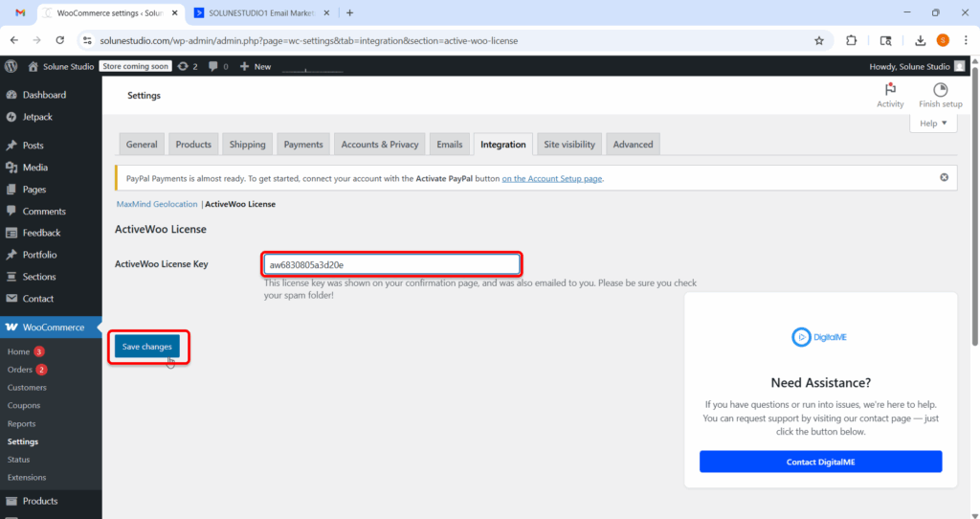The width and height of the screenshot is (980, 519).
Task: Select the Integration settings tab
Action: (x=503, y=144)
